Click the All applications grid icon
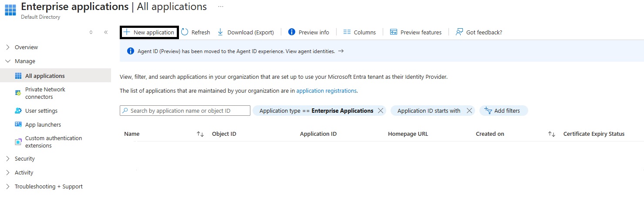 tap(18, 76)
